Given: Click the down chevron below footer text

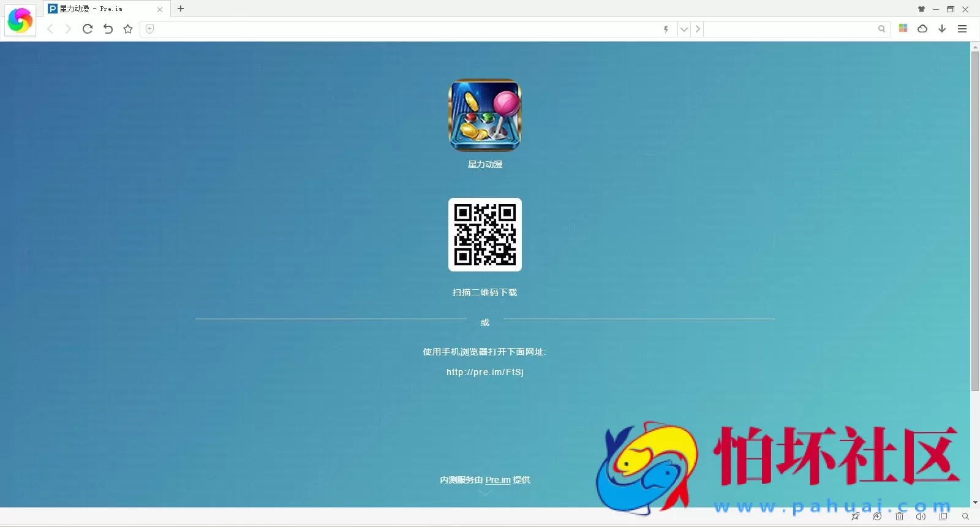Looking at the screenshot, I should (485, 493).
